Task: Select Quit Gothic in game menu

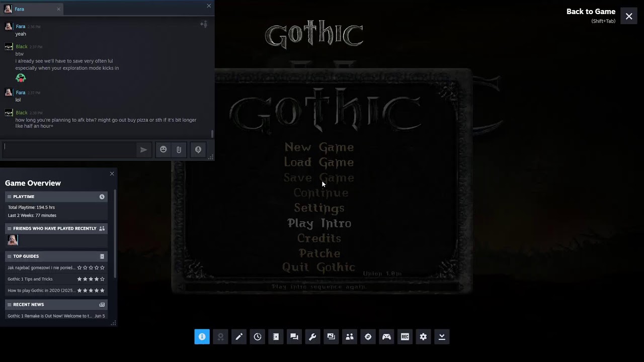Action: point(319,267)
